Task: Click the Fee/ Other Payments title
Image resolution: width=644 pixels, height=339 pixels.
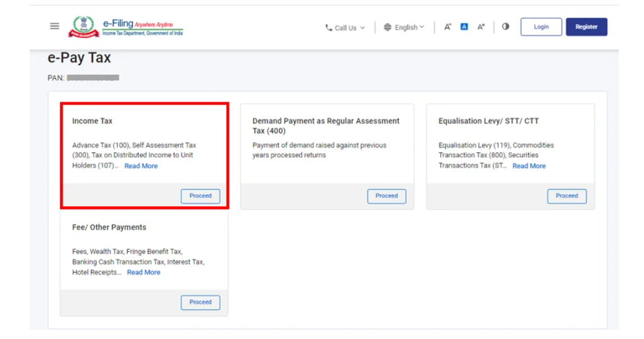Action: (x=109, y=227)
